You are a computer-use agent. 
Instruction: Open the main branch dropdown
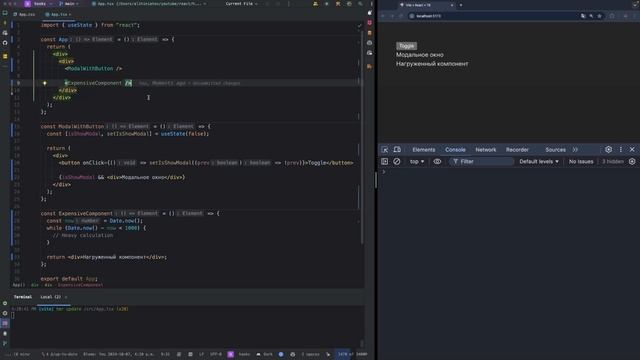68,4
